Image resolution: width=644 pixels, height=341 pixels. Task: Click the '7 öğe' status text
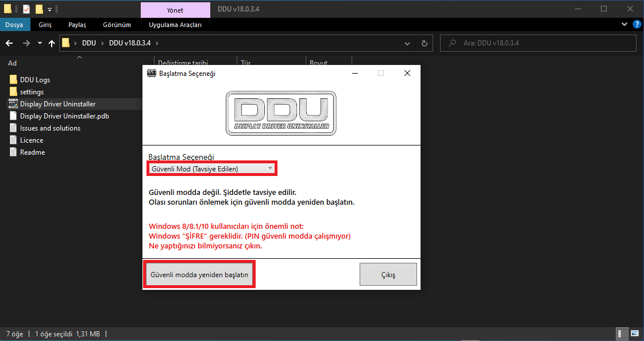[x=15, y=334]
